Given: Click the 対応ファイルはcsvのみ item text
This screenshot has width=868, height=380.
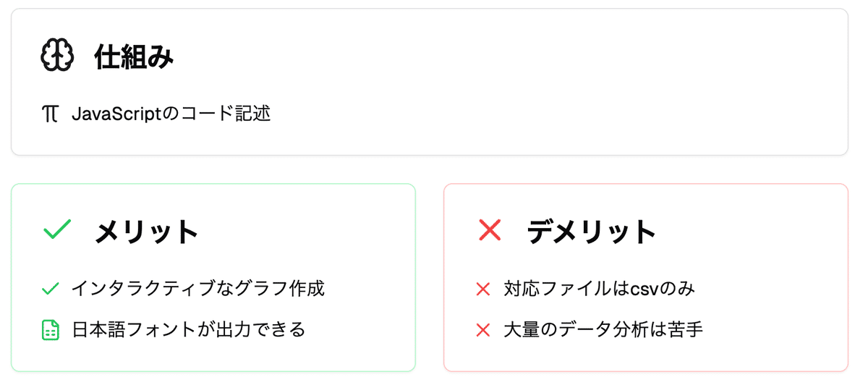Looking at the screenshot, I should [599, 289].
